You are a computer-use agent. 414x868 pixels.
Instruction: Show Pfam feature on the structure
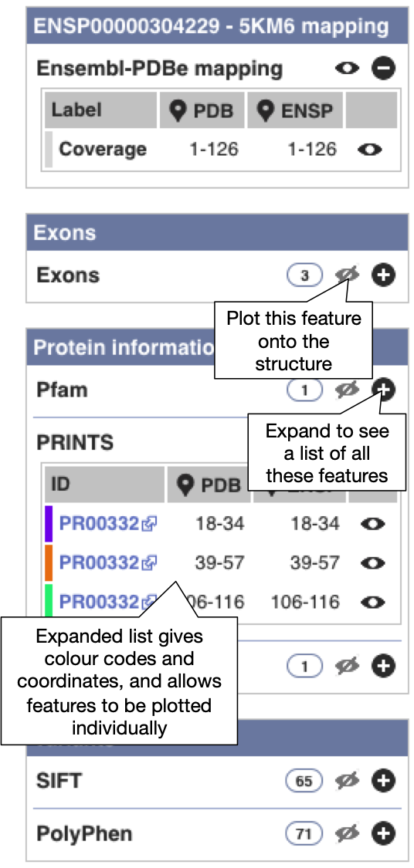pyautogui.click(x=348, y=391)
